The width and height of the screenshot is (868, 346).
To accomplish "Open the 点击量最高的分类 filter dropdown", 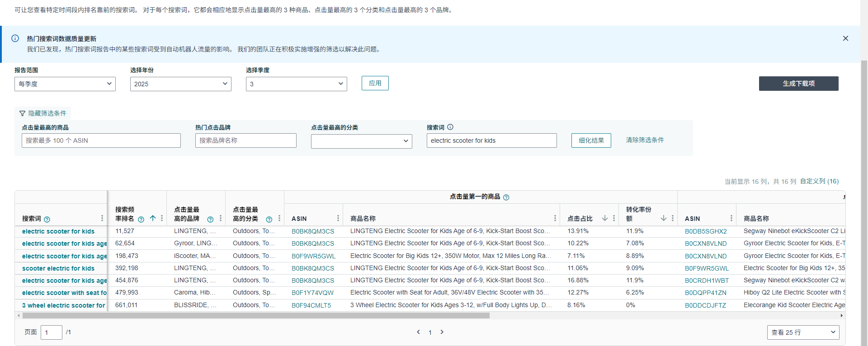I will (362, 141).
